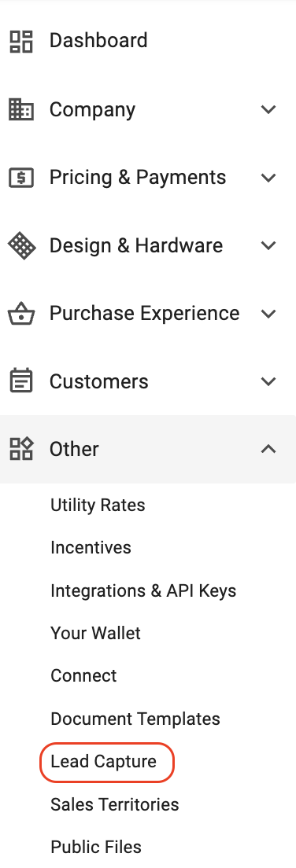Viewport: 296px width, 868px height.
Task: Navigate to Sales Territories
Action: (x=115, y=804)
